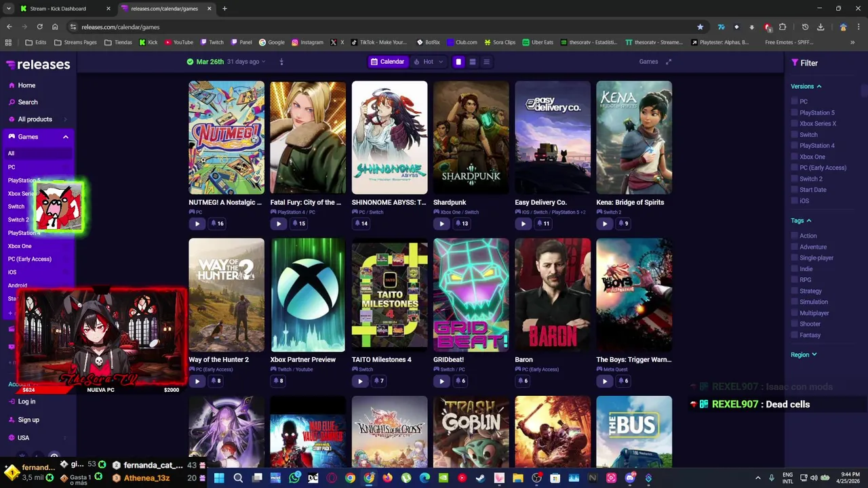Check the Switch 2 version filter

[794, 179]
